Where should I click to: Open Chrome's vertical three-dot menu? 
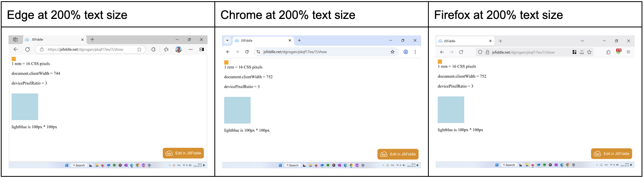(415, 52)
